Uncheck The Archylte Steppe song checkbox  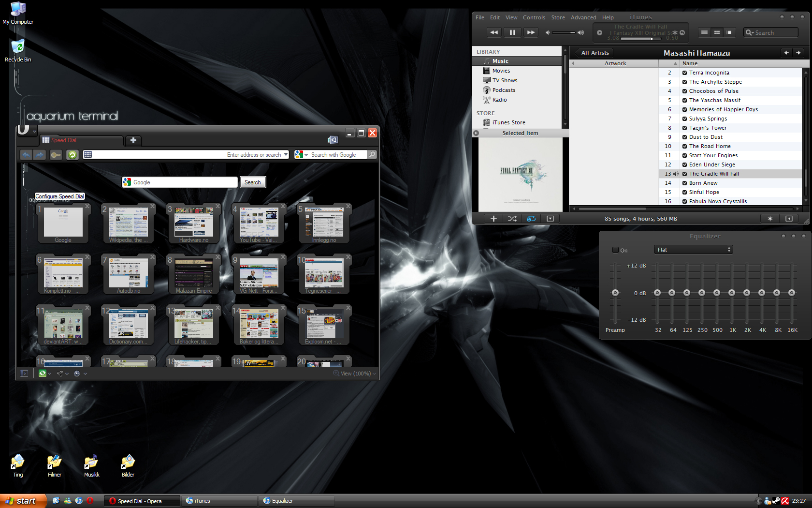[x=684, y=82]
